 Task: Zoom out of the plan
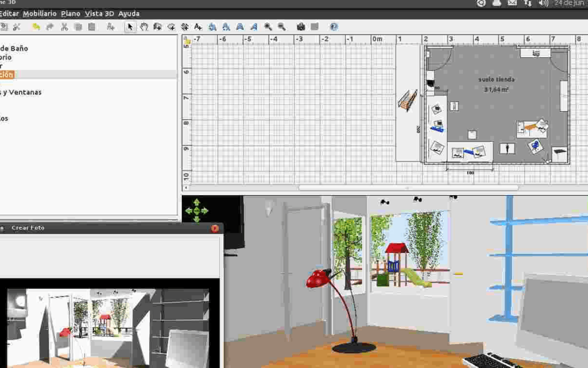(x=281, y=27)
